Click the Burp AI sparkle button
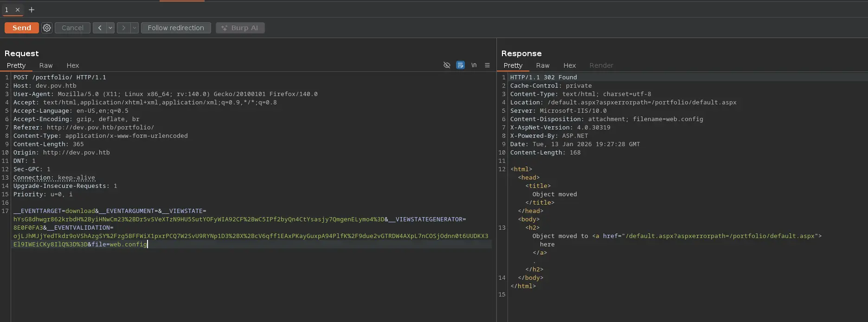 [240, 28]
